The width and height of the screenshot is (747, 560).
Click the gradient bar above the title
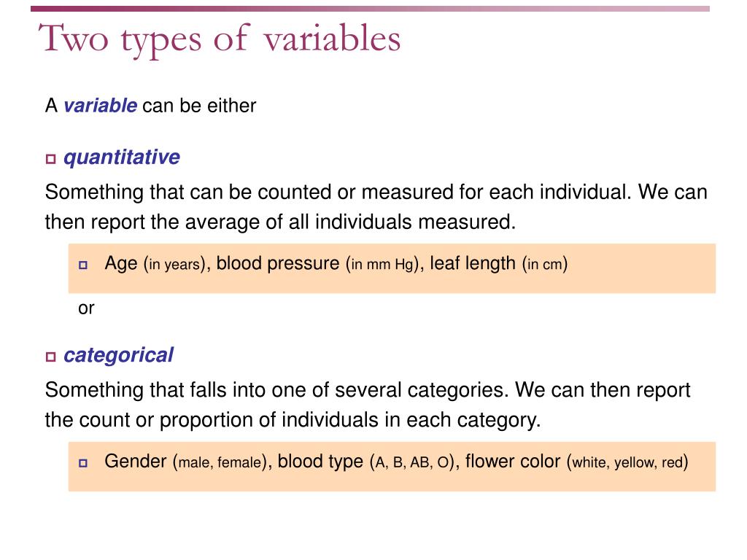pos(370,9)
